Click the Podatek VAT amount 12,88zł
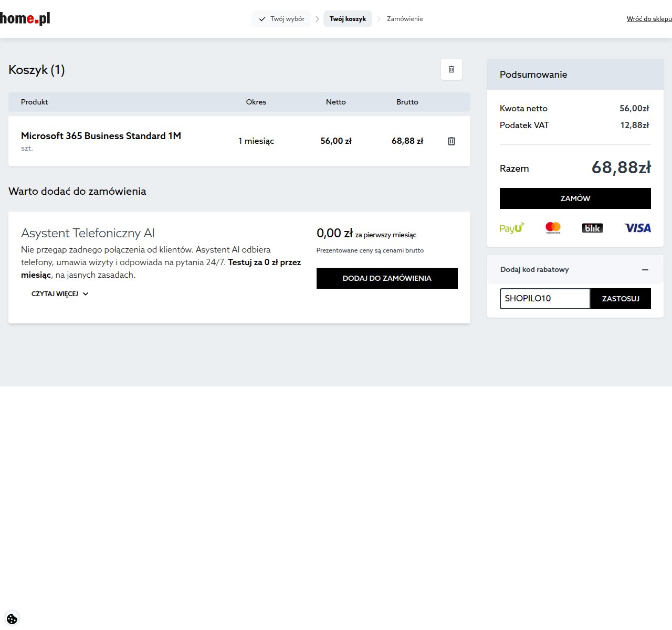 [x=634, y=125]
